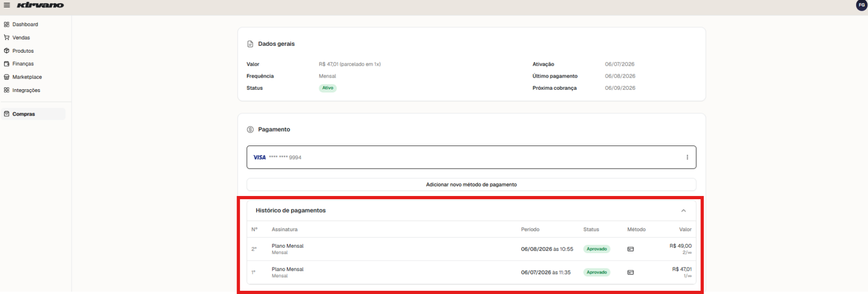Image resolution: width=868 pixels, height=294 pixels.
Task: Click the Ativação date 06/07/2026
Action: click(619, 64)
